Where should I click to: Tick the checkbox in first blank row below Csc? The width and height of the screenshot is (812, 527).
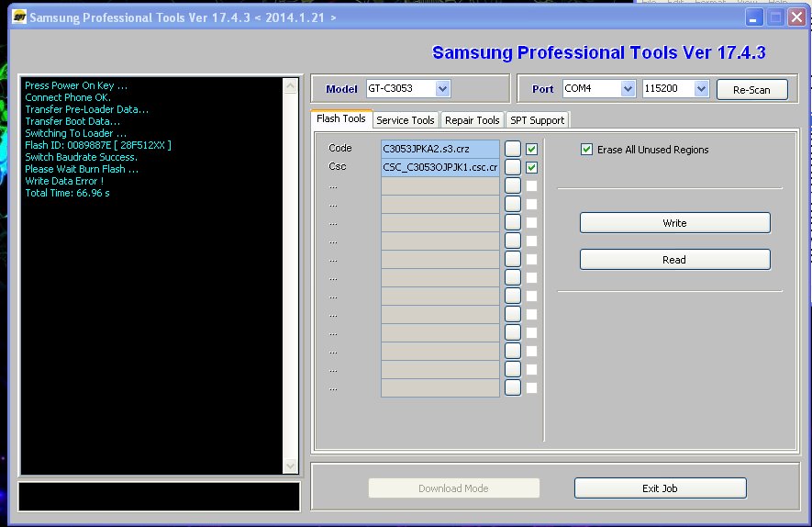tap(531, 185)
